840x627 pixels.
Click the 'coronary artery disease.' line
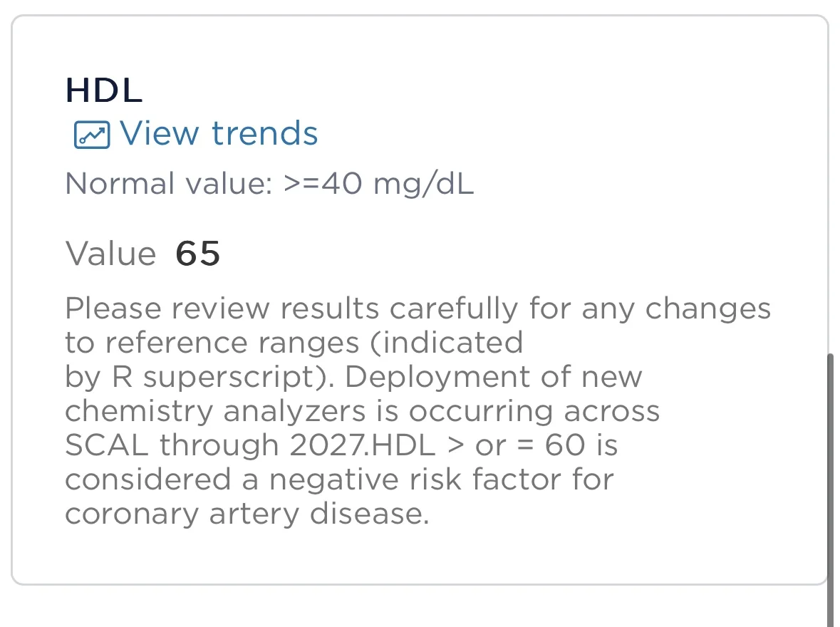tap(247, 514)
